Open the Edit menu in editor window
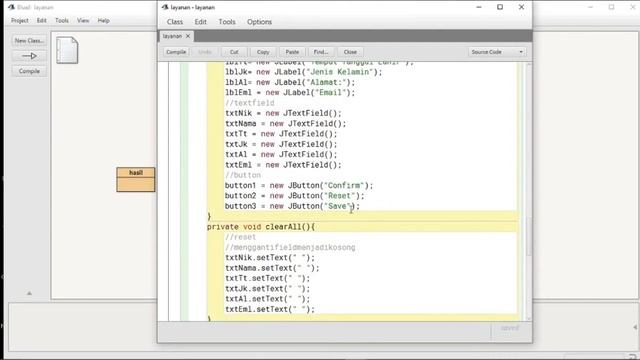 pos(200,22)
